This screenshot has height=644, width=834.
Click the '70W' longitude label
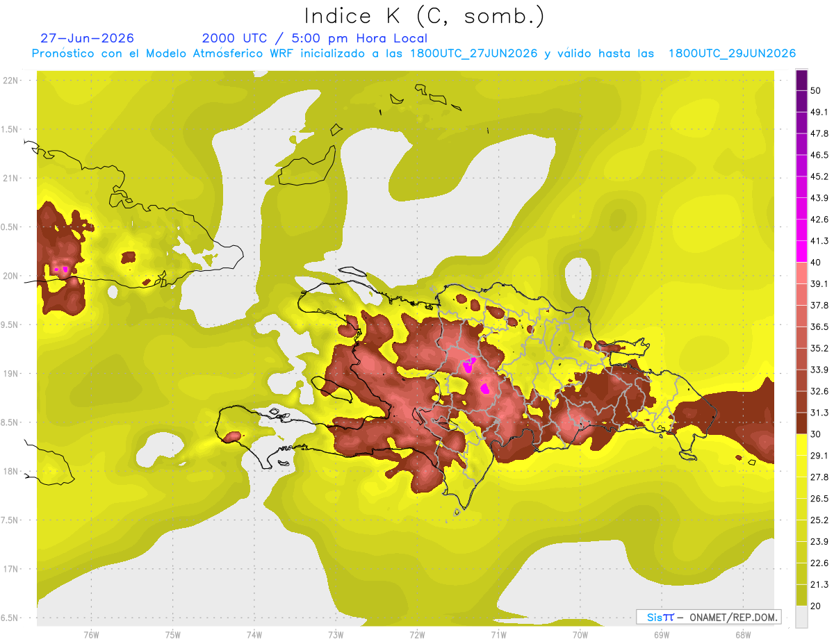pyautogui.click(x=580, y=634)
